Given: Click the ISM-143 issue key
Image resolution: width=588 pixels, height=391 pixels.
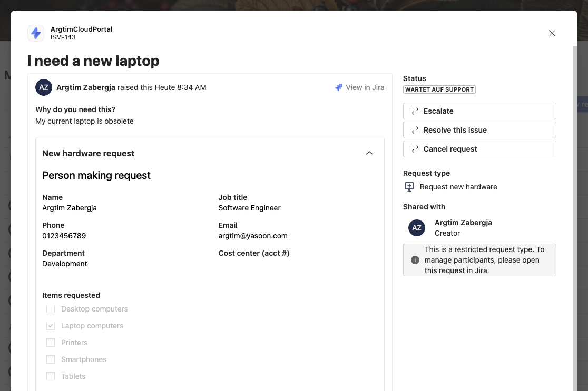Looking at the screenshot, I should click(63, 37).
